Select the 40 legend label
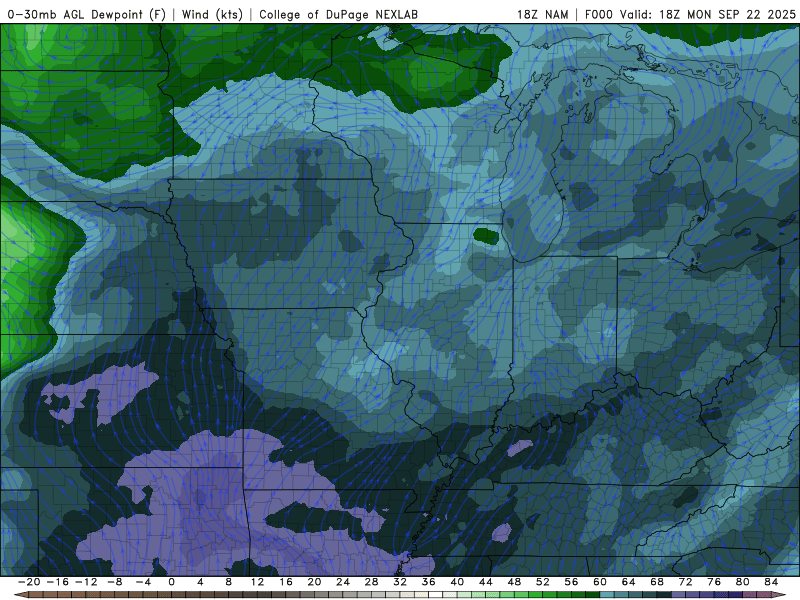The image size is (800, 600). (457, 582)
